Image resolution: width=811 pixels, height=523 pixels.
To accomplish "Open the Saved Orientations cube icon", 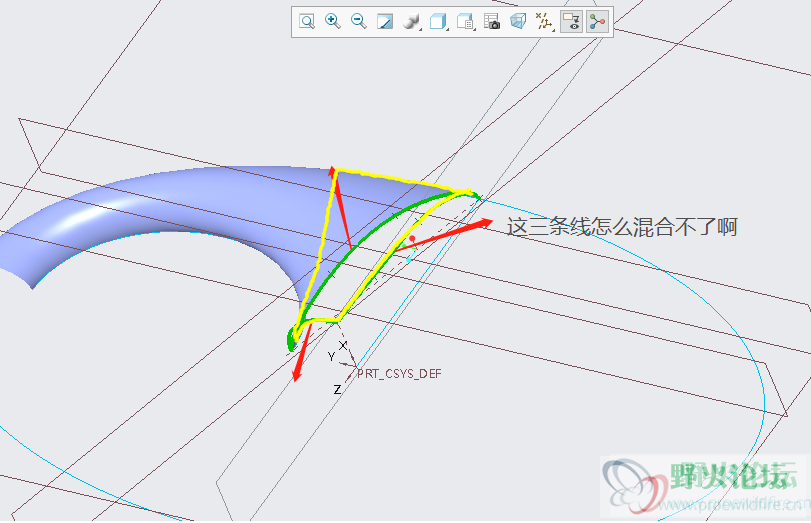I will tap(439, 22).
